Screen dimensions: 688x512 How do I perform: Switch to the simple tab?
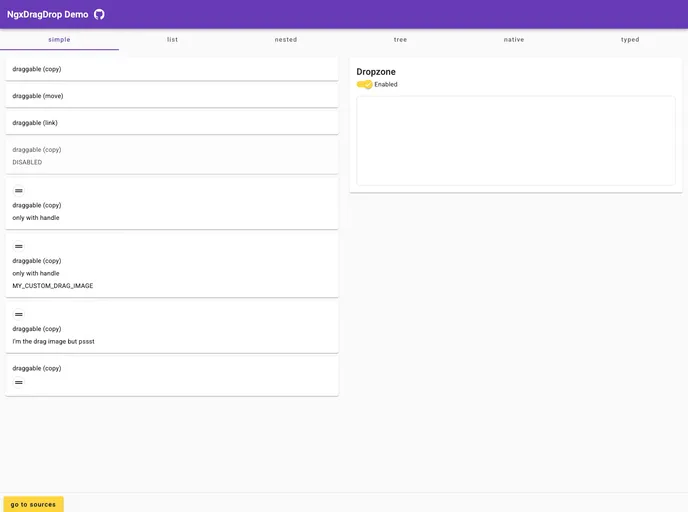point(59,39)
